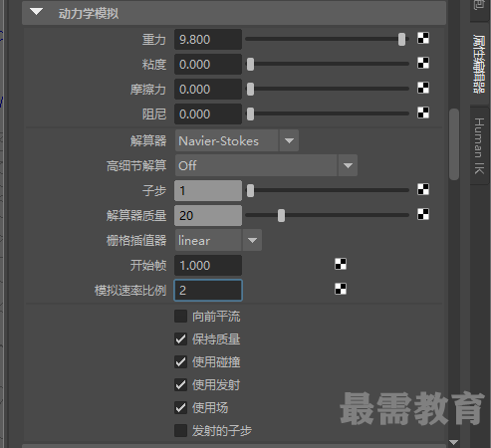The image size is (491, 448).
Task: Click the 栅格插值器 label
Action: [x=136, y=241]
